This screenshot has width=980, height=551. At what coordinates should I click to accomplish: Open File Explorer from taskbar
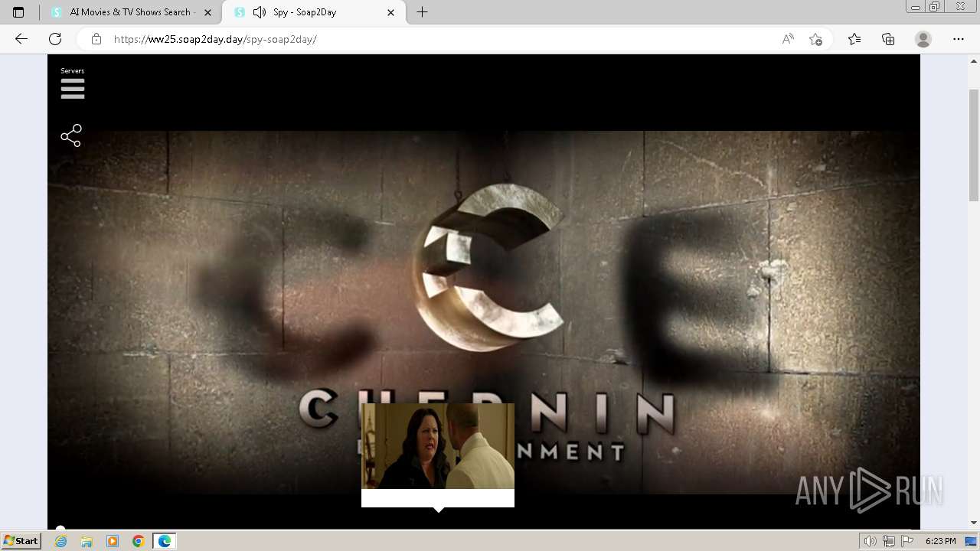[87, 541]
